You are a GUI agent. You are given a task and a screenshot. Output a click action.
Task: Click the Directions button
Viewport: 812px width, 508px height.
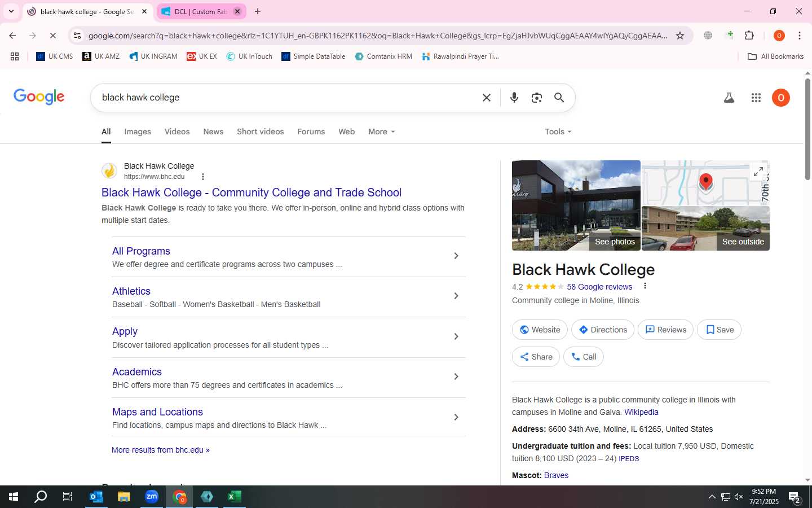(x=603, y=330)
